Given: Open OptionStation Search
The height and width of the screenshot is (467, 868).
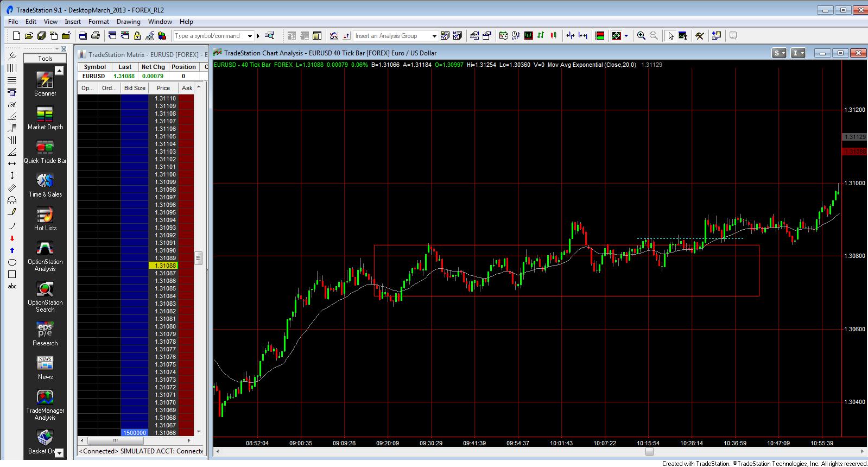Looking at the screenshot, I should tap(45, 296).
